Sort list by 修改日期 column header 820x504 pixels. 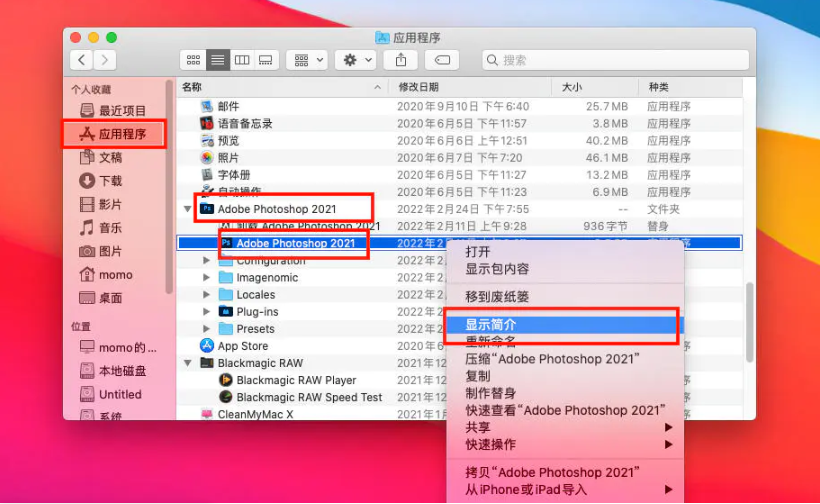tap(418, 87)
